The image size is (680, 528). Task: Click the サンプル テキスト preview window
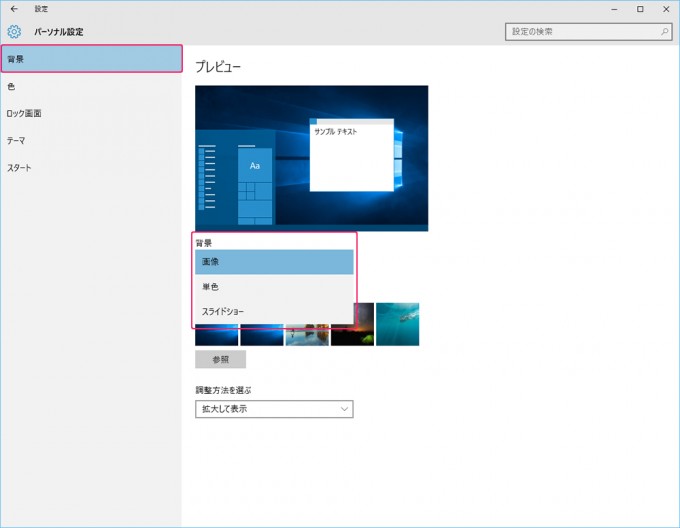(x=352, y=155)
